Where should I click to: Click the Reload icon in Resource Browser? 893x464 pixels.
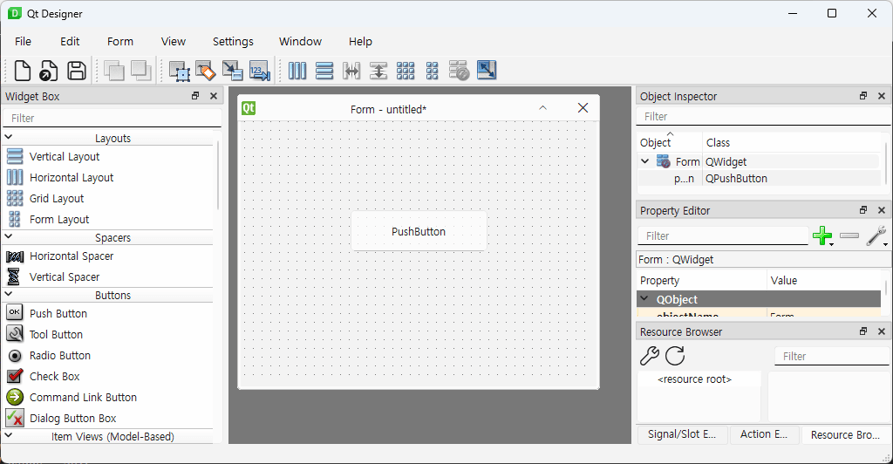point(675,356)
